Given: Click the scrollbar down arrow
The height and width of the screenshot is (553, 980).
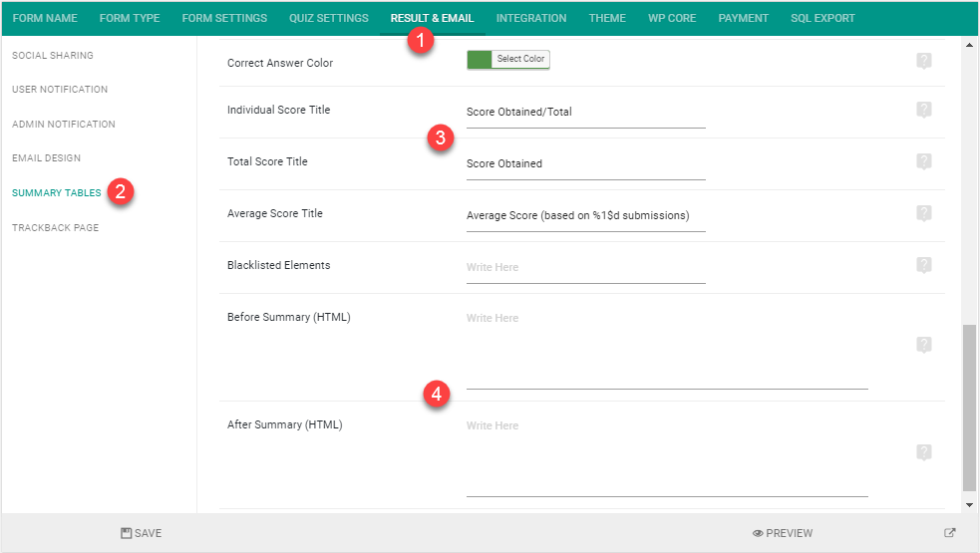Looking at the screenshot, I should click(x=969, y=505).
